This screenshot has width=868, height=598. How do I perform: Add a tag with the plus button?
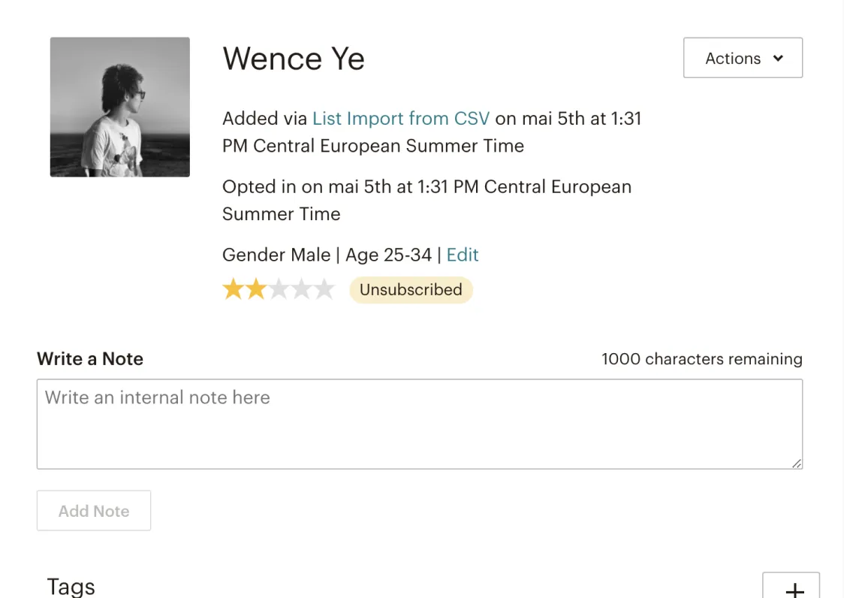(791, 586)
